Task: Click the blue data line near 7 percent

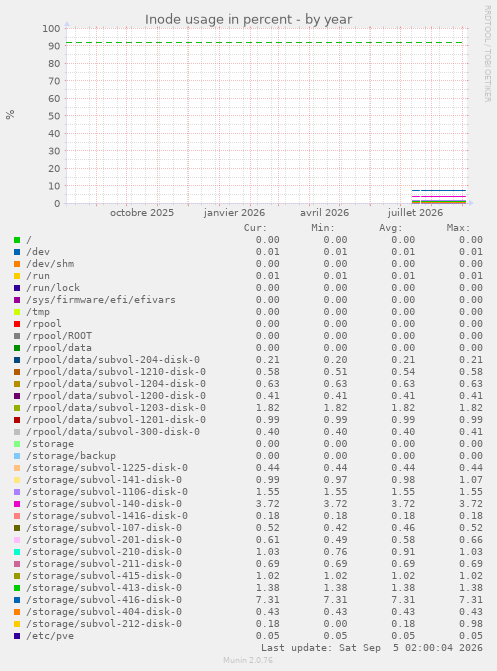Action: coord(439,190)
